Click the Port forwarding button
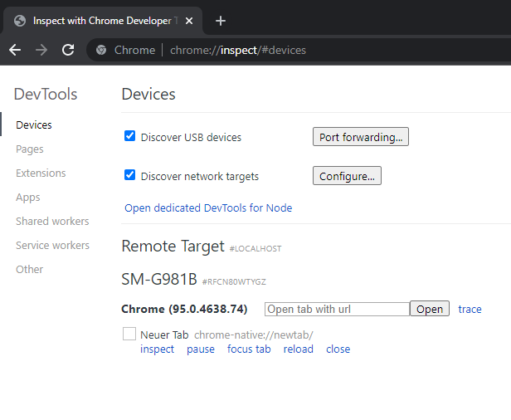 click(x=361, y=137)
